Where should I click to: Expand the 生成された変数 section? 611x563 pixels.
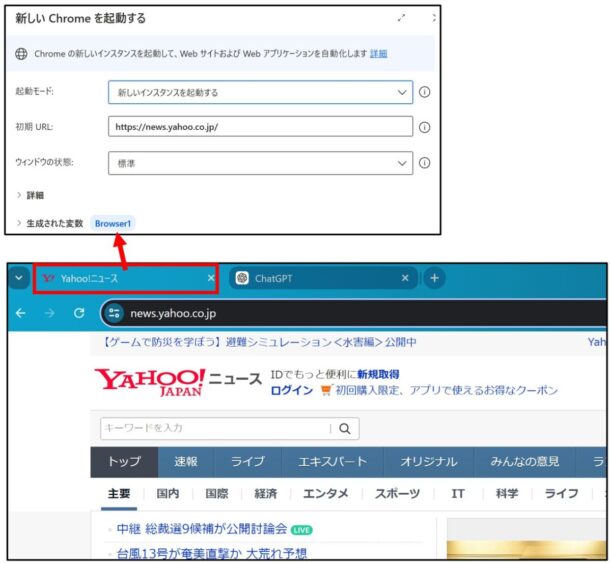pyautogui.click(x=50, y=223)
